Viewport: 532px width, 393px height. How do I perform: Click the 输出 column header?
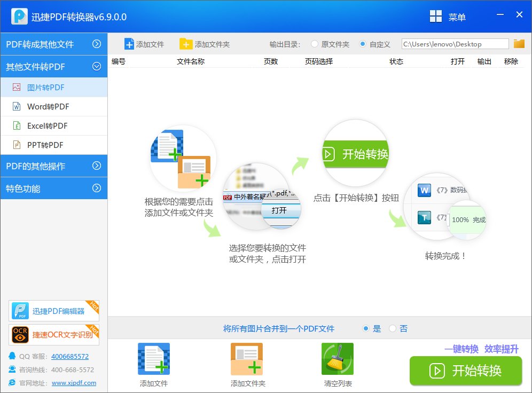[x=484, y=61]
